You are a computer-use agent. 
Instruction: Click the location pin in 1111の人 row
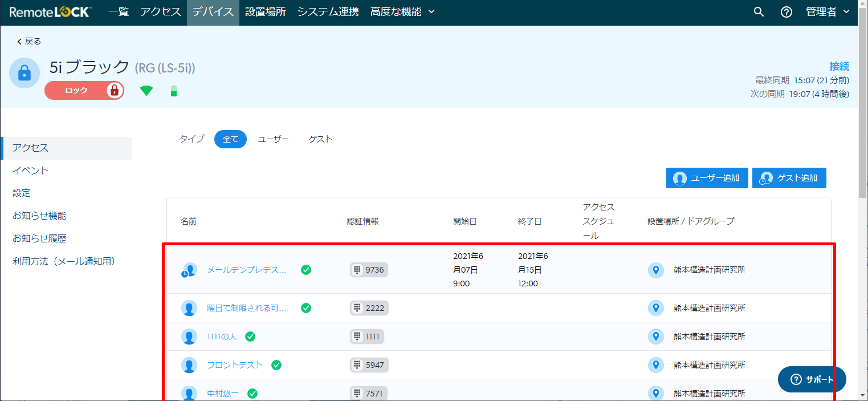[x=656, y=337]
